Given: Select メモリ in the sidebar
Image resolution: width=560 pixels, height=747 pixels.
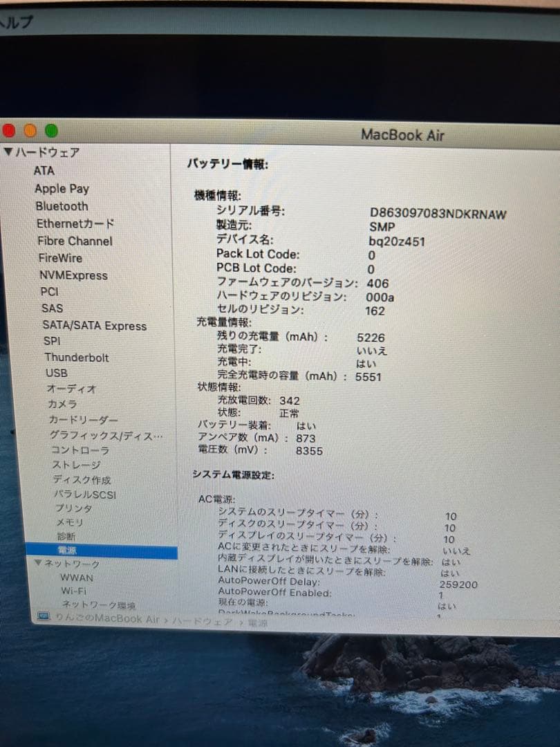Looking at the screenshot, I should click(70, 522).
